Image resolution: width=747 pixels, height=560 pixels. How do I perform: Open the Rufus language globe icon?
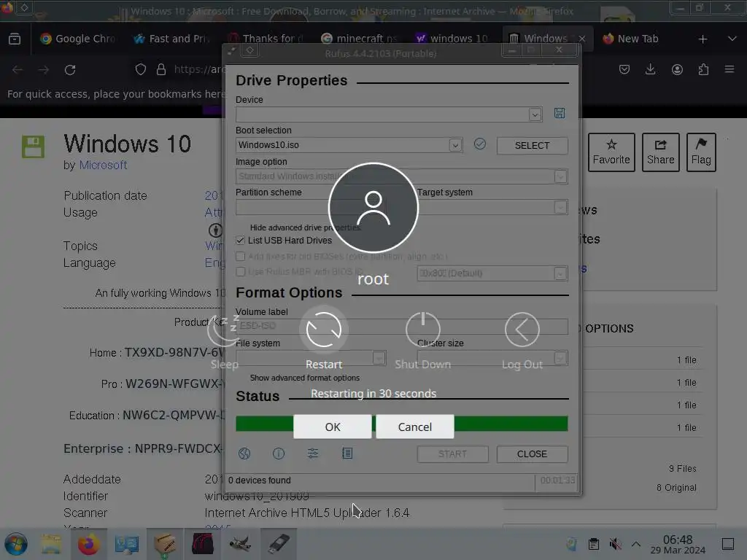click(244, 454)
